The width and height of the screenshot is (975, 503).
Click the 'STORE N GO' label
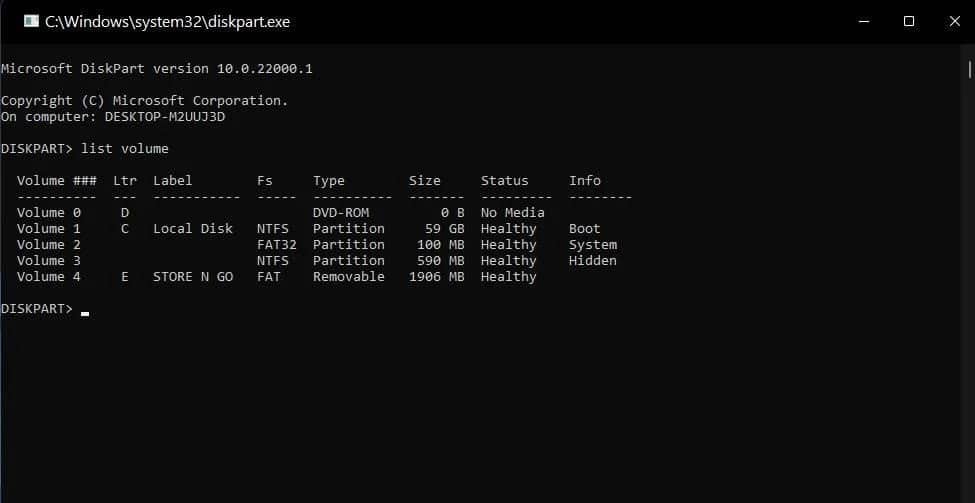(x=193, y=277)
